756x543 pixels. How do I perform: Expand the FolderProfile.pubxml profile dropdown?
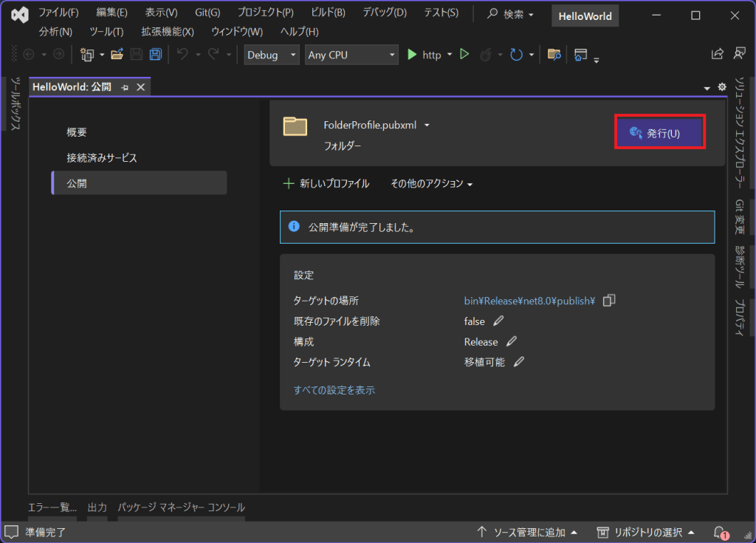[x=427, y=125]
